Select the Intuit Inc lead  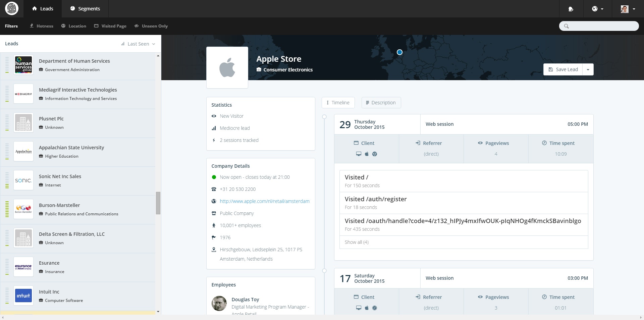[x=78, y=296]
